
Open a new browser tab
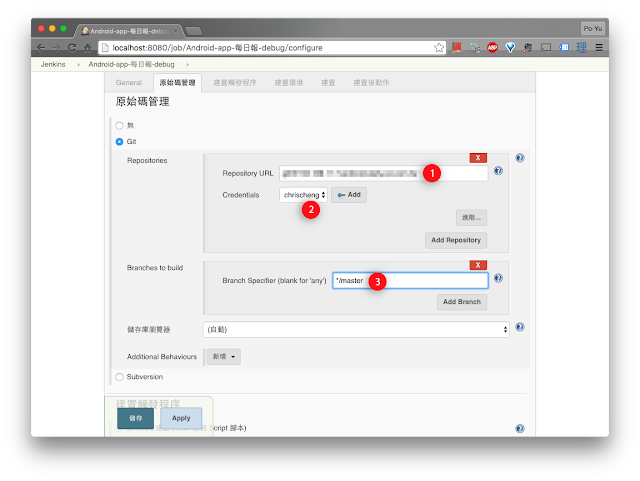(194, 31)
